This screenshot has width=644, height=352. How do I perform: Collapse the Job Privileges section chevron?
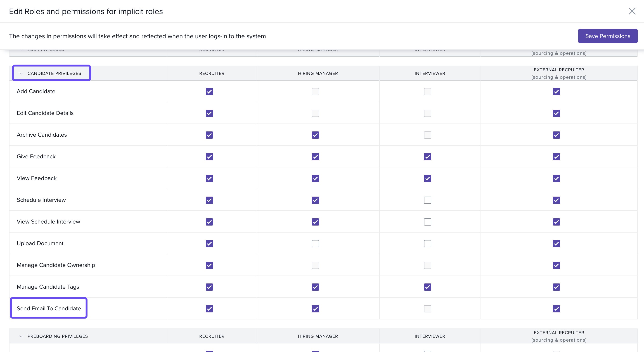(x=21, y=50)
